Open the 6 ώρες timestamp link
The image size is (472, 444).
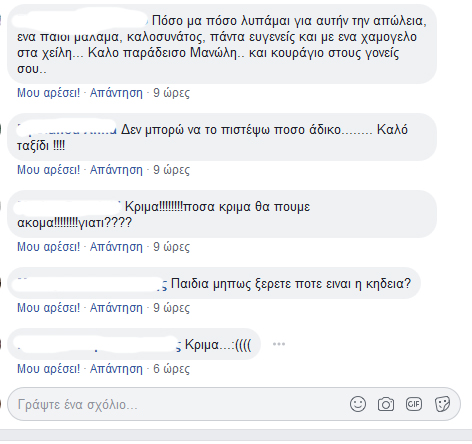click(171, 369)
